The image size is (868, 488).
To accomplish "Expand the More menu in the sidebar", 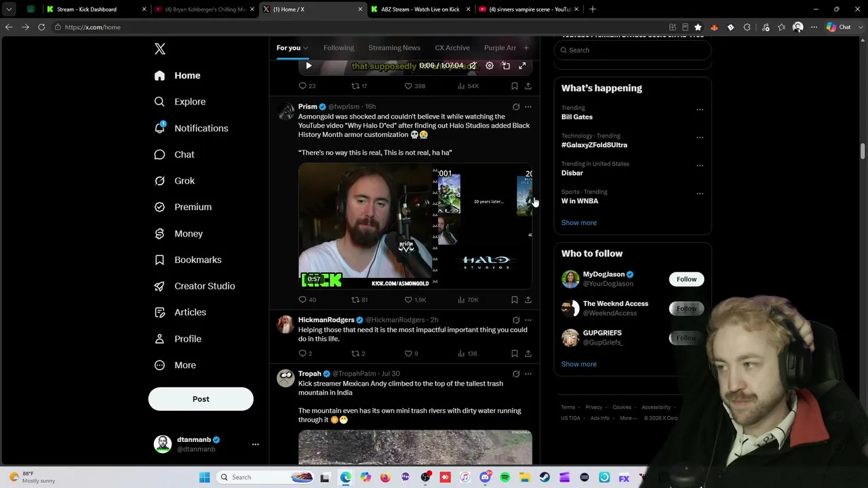I will [175, 365].
